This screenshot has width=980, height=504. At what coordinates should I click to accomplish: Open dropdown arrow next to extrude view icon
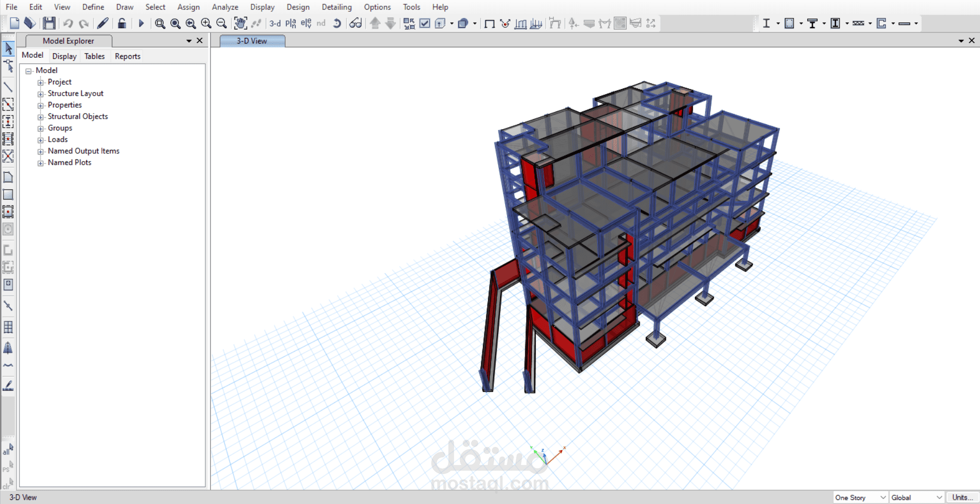pos(452,24)
